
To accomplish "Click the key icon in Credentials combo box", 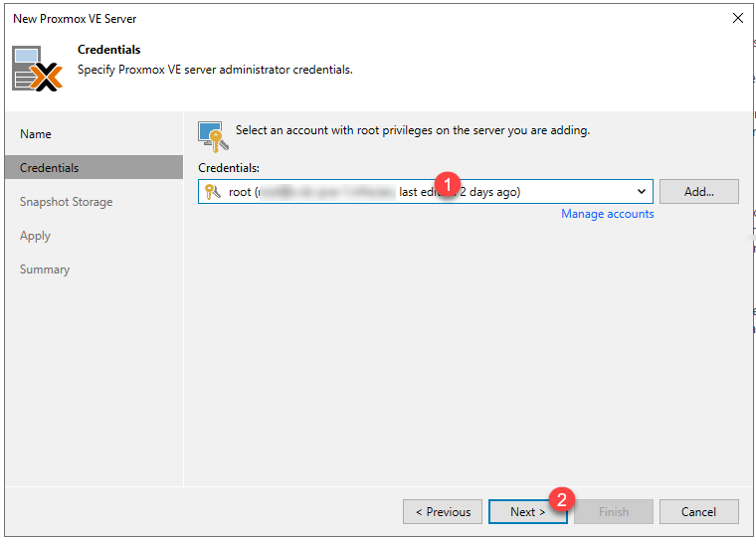I will coord(212,192).
